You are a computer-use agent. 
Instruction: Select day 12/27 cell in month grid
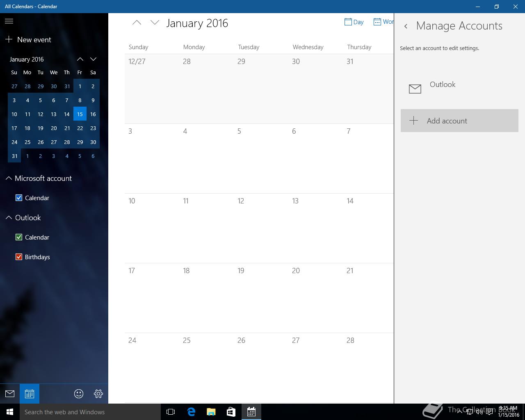point(152,89)
